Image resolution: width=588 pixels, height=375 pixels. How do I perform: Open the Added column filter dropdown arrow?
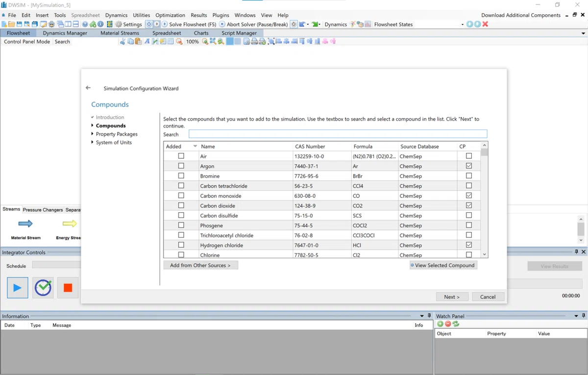click(x=195, y=146)
